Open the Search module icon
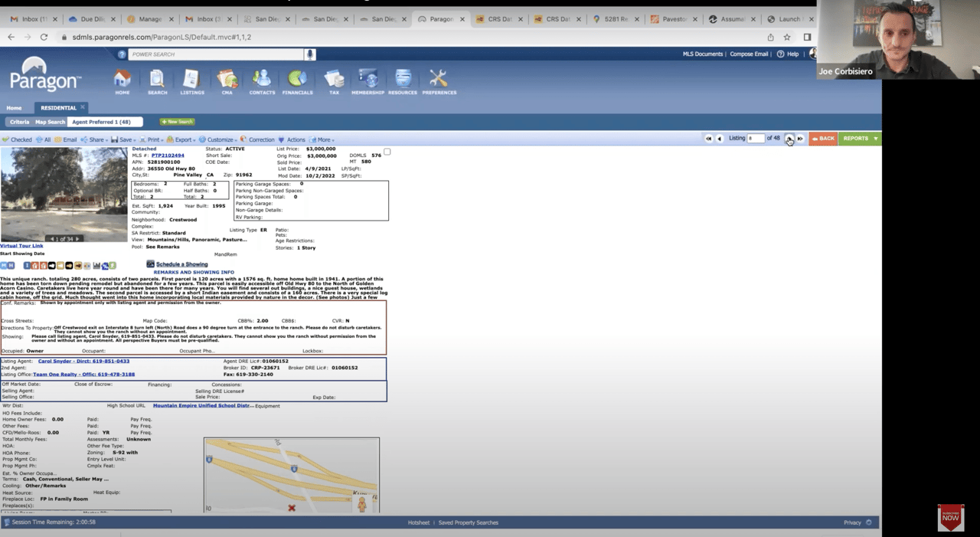 (x=157, y=79)
